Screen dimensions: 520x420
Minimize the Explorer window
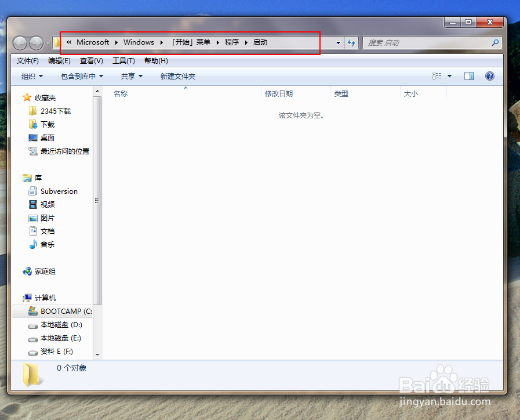[x=452, y=22]
